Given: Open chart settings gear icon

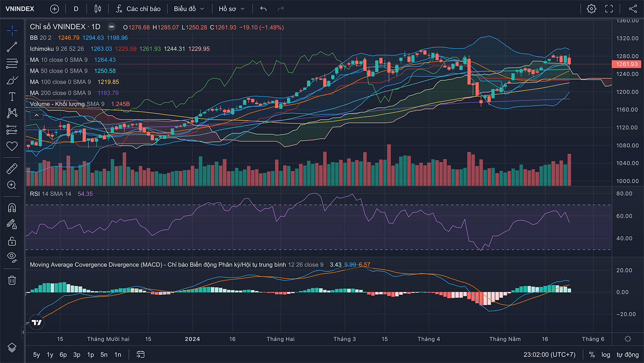Looking at the screenshot, I should point(591,9).
